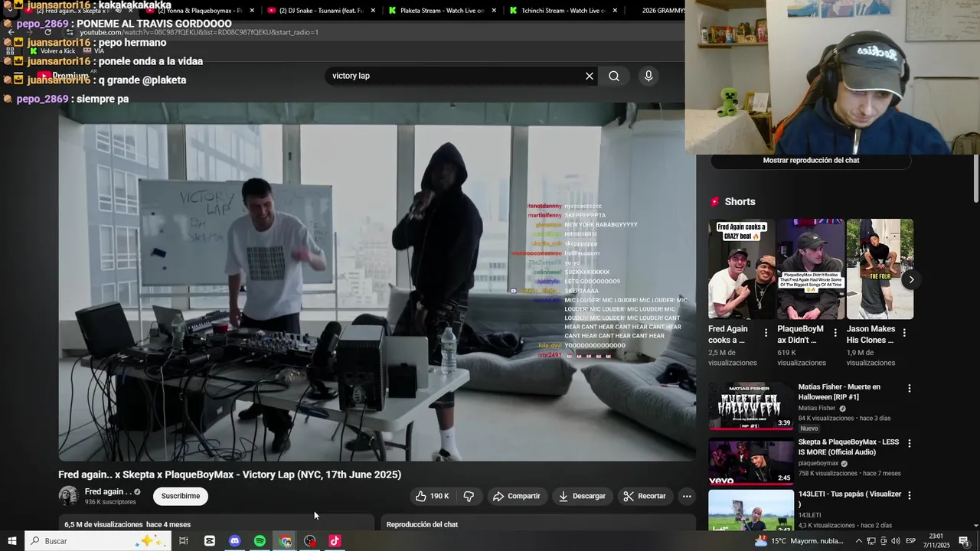Open options for 143LETI Tus papás video
Screen dimensions: 980x551
tap(910, 496)
